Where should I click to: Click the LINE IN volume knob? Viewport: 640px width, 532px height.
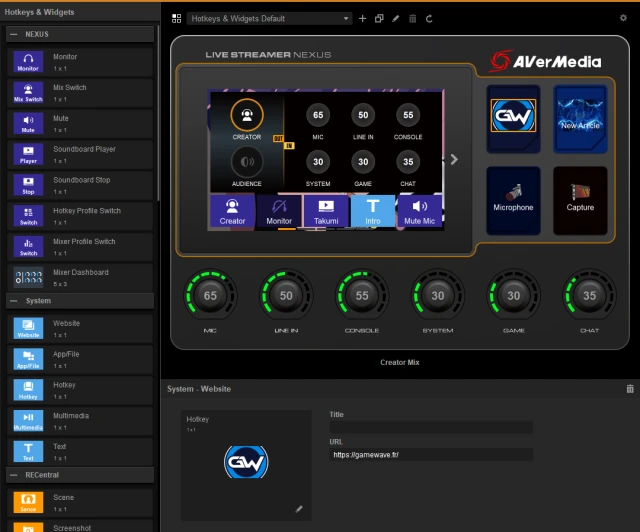pos(286,295)
